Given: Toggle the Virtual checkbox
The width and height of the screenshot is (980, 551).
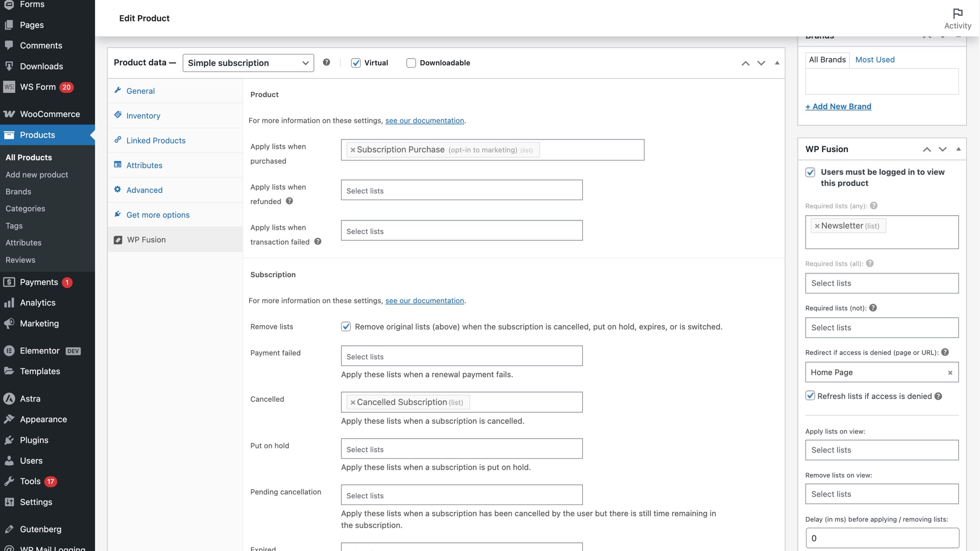Looking at the screenshot, I should pyautogui.click(x=356, y=63).
